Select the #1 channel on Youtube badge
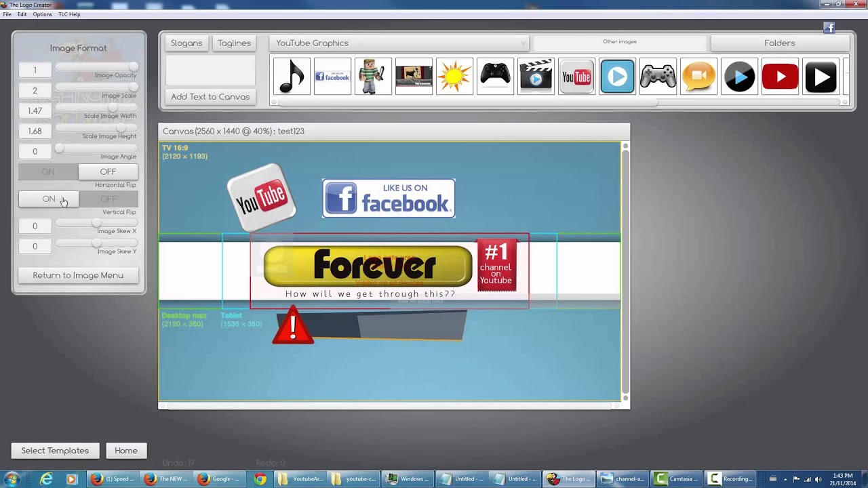The width and height of the screenshot is (868, 488). (496, 265)
